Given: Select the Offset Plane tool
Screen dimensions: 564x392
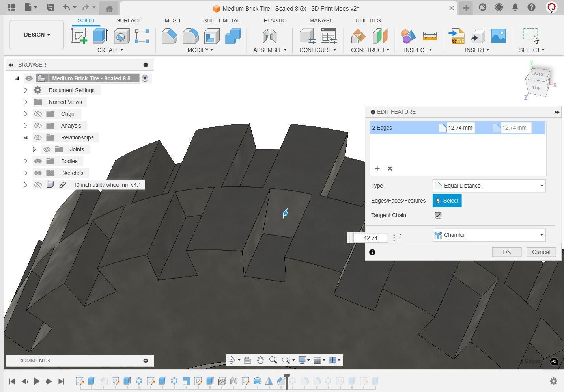Looking at the screenshot, I should (359, 36).
